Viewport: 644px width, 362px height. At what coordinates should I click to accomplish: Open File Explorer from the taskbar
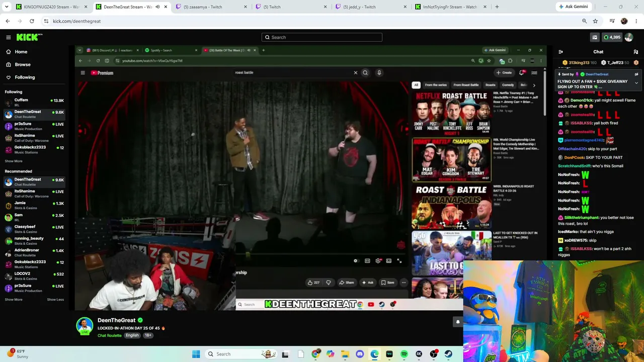345,354
